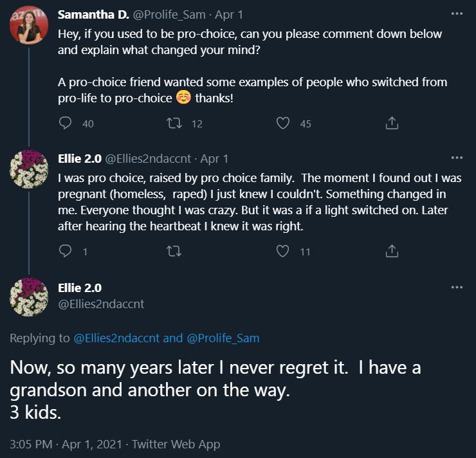Viewport: 476px width, 458px height.
Task: Like Ellie 2.0's tweet with 11 likes
Action: pos(283,252)
